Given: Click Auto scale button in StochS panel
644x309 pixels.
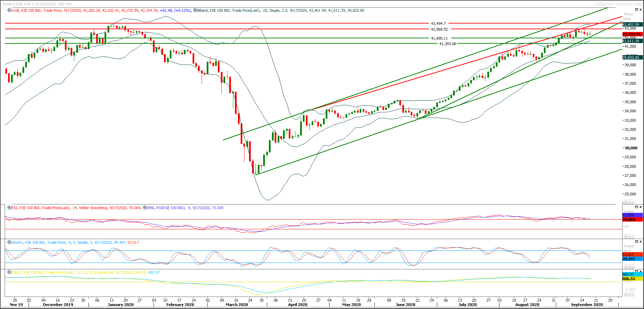Looking at the screenshot, I should (629, 267).
